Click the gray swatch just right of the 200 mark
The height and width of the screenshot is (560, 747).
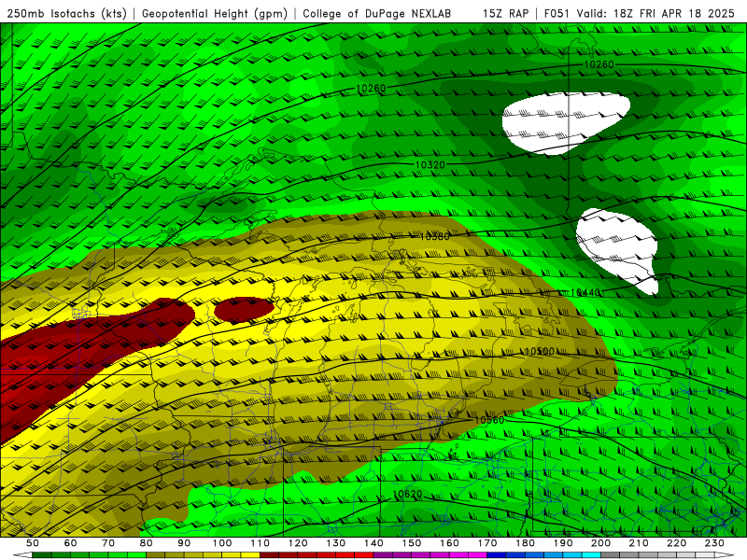click(x=610, y=555)
